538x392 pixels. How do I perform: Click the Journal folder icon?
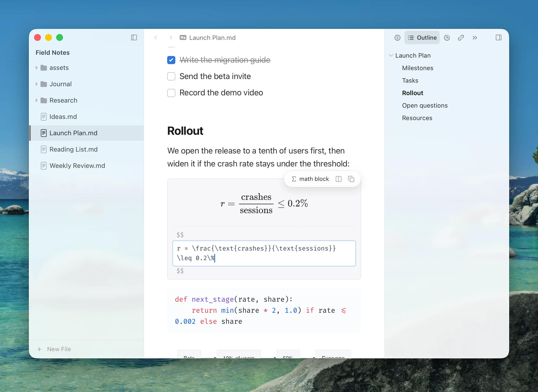44,84
